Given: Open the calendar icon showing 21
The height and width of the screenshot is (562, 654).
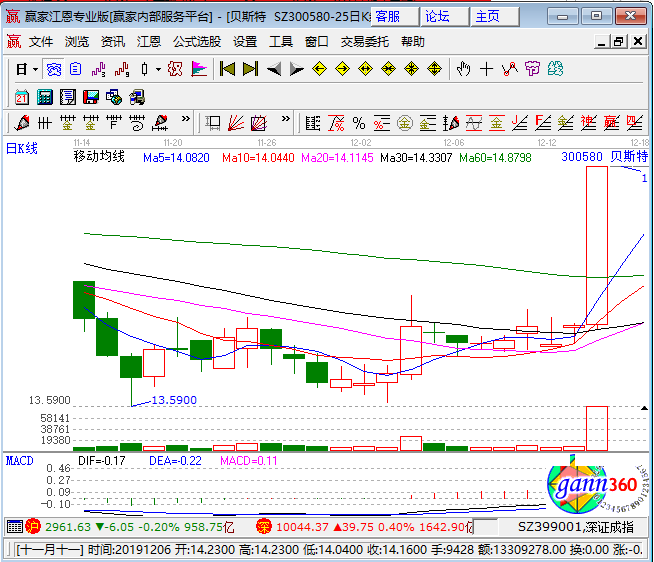Looking at the screenshot, I should tap(22, 97).
